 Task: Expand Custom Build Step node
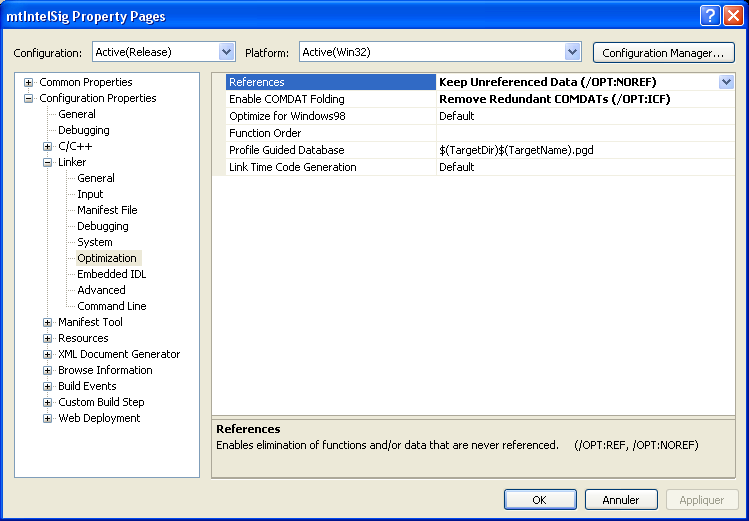click(47, 403)
